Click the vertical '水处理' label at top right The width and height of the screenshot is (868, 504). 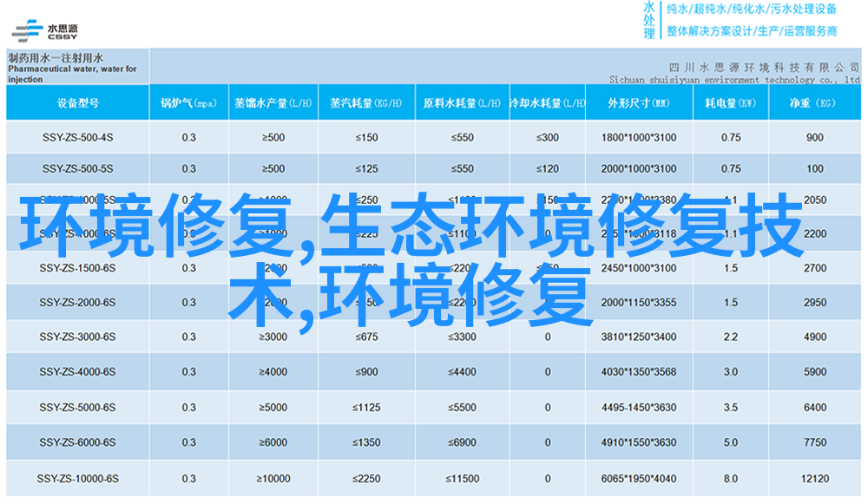click(x=648, y=21)
